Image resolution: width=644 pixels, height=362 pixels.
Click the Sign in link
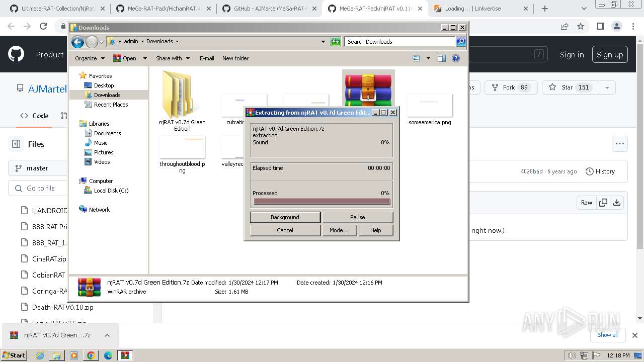click(x=572, y=55)
